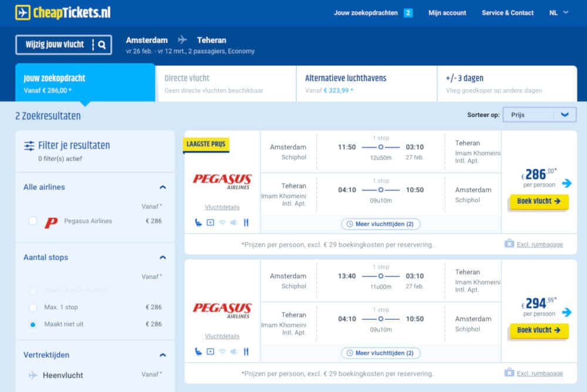Select the Directe vlucht tab

pyautogui.click(x=226, y=84)
